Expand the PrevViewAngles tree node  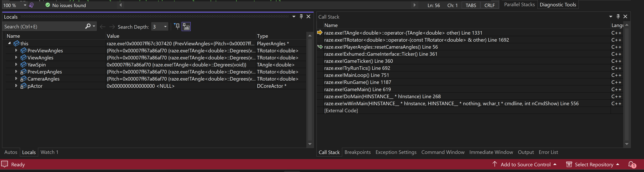(x=16, y=50)
